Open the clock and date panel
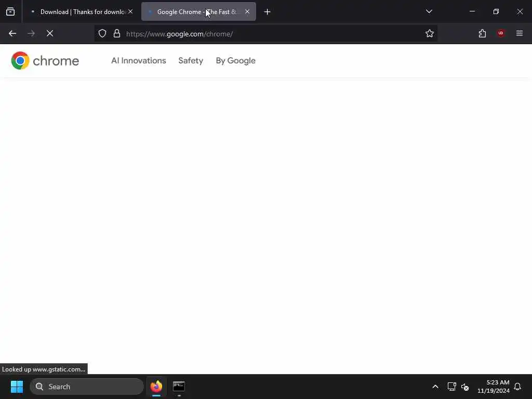 click(x=493, y=387)
